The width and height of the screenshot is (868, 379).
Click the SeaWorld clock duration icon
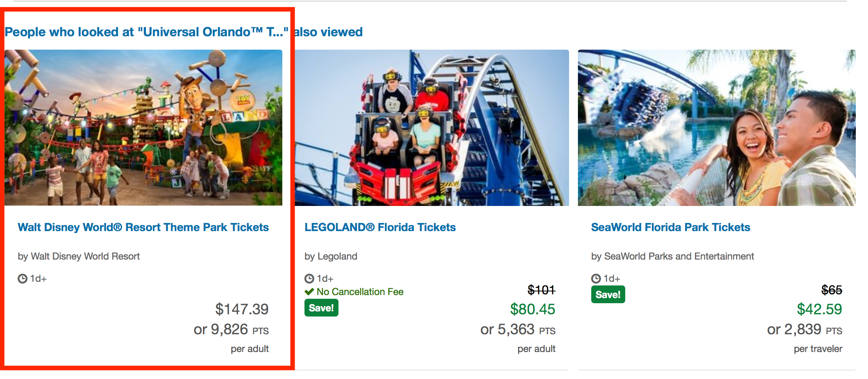click(596, 278)
